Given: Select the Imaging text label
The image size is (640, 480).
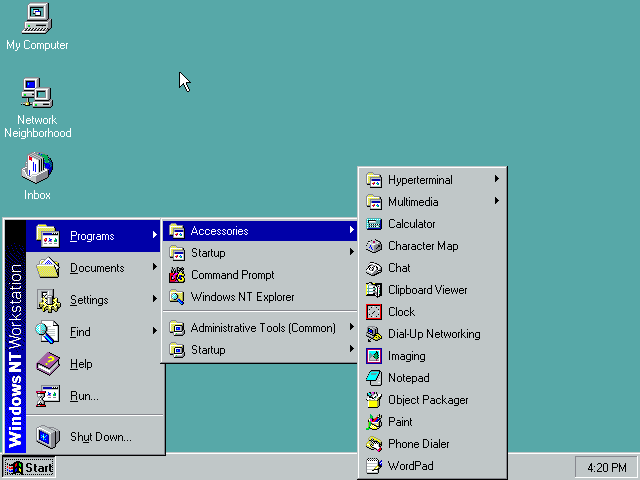Looking at the screenshot, I should click(407, 356).
